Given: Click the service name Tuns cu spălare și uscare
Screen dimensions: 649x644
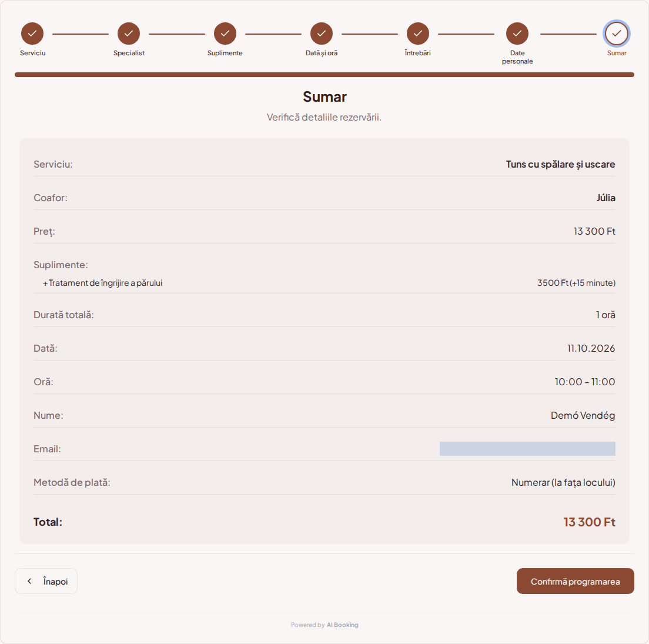Looking at the screenshot, I should pyautogui.click(x=560, y=165).
